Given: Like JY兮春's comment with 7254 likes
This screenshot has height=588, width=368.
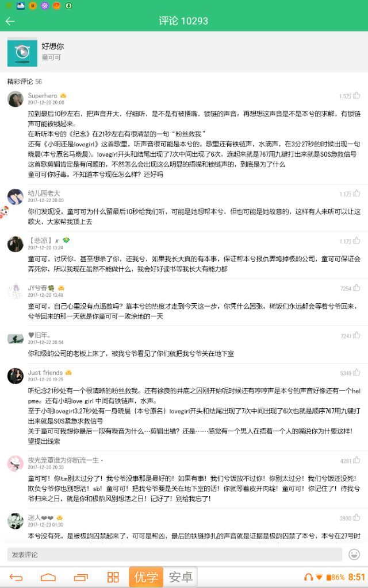Looking at the screenshot, I should pyautogui.click(x=356, y=288).
